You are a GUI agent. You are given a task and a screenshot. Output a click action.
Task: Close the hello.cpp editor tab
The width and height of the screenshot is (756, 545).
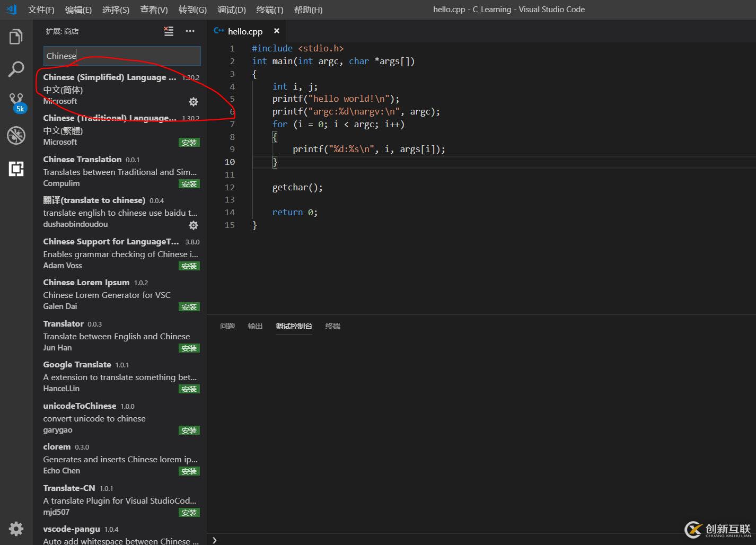click(276, 31)
